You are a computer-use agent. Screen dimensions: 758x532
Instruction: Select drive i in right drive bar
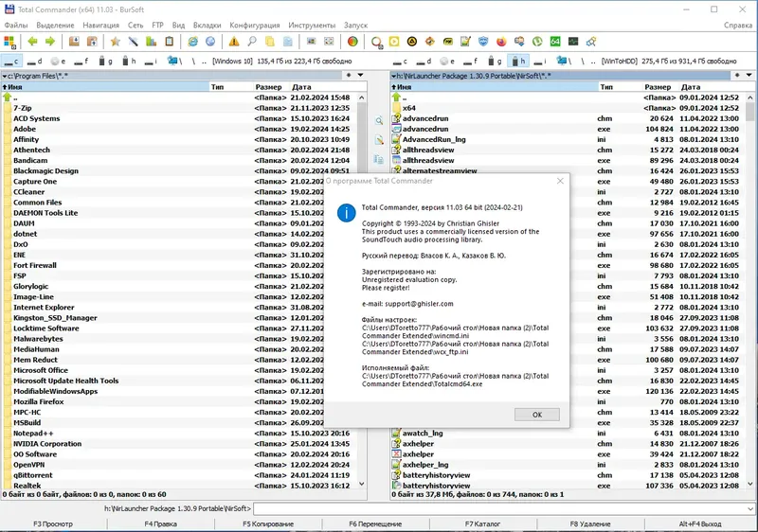(x=539, y=62)
